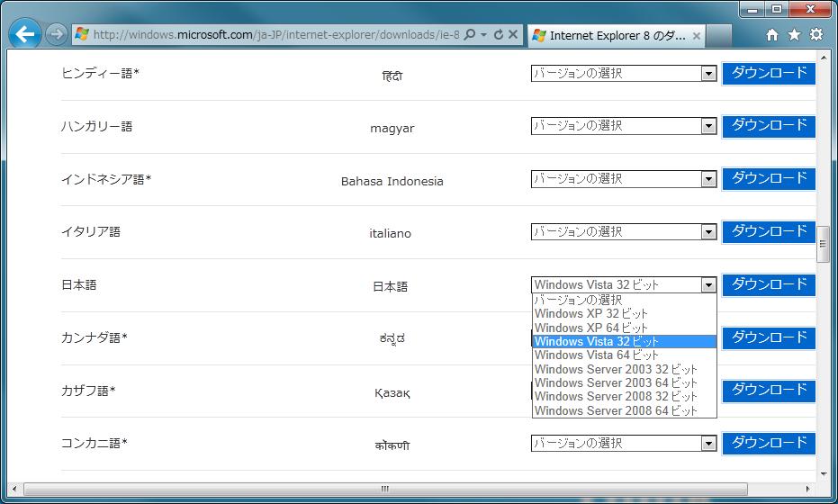838x504 pixels.
Task: Click the search magnifier in address bar
Action: (469, 35)
